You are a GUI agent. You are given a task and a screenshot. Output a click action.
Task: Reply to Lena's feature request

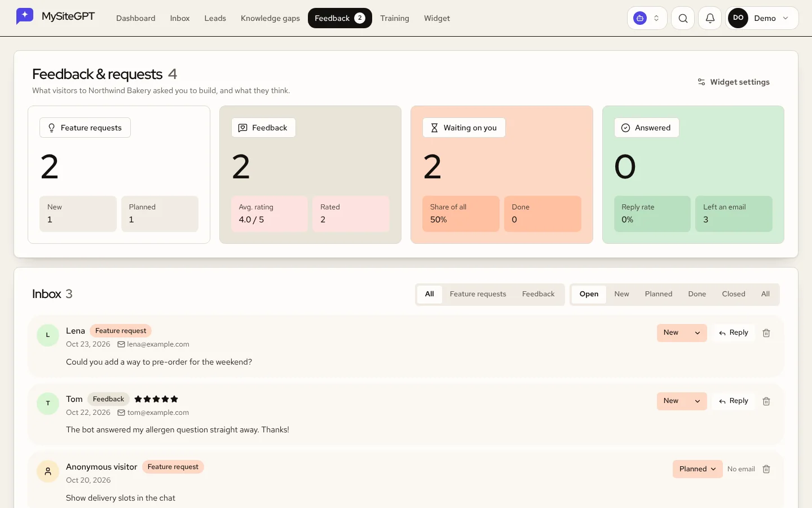coord(734,333)
